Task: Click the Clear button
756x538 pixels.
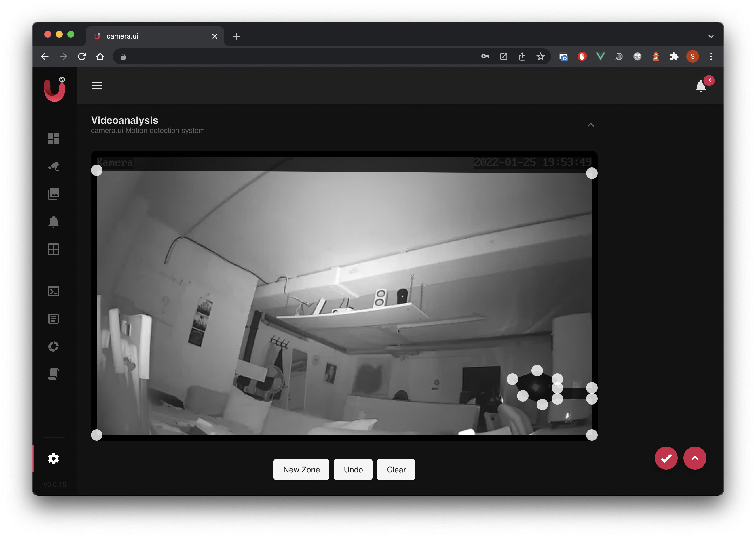Action: [396, 470]
